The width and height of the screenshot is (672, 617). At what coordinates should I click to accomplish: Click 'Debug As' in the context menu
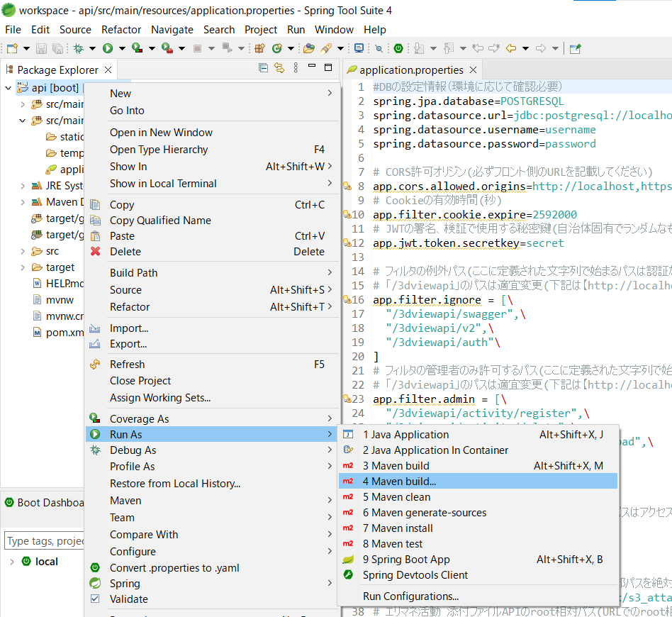(212, 450)
